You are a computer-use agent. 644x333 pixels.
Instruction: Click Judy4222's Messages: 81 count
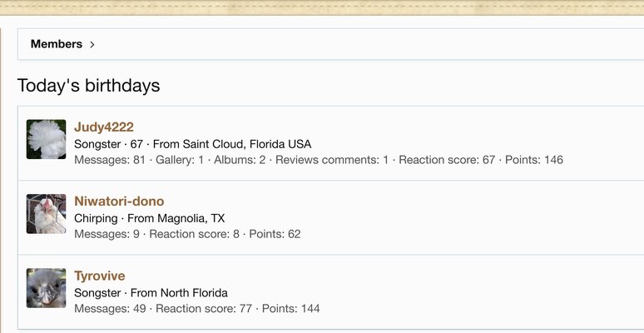tap(110, 160)
